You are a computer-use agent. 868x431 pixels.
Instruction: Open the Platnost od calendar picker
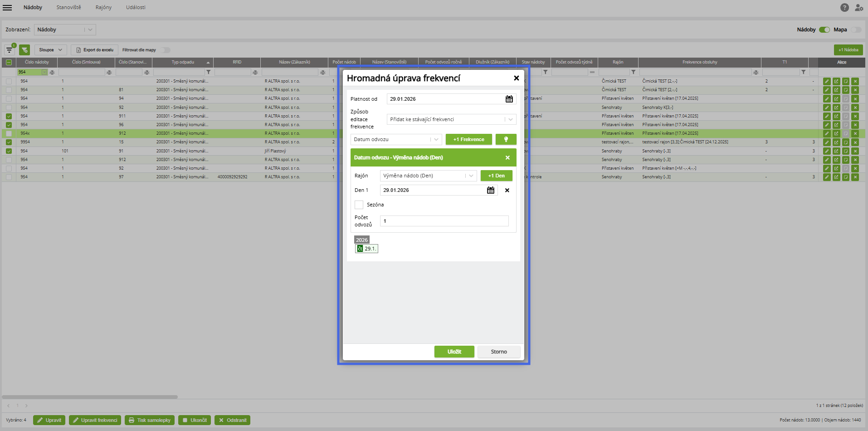pyautogui.click(x=509, y=99)
